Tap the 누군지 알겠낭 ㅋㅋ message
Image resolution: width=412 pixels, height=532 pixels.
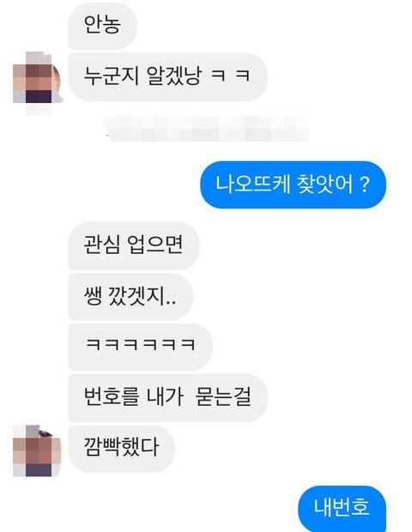coord(167,76)
